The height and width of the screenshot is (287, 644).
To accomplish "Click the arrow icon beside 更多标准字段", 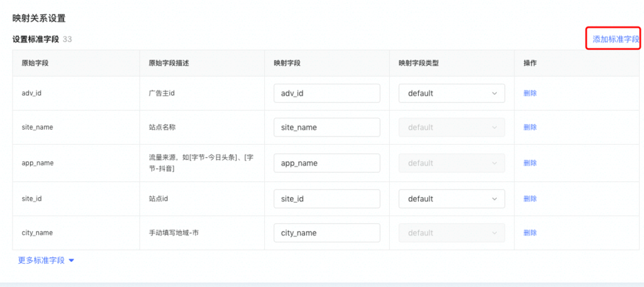I will tap(71, 261).
